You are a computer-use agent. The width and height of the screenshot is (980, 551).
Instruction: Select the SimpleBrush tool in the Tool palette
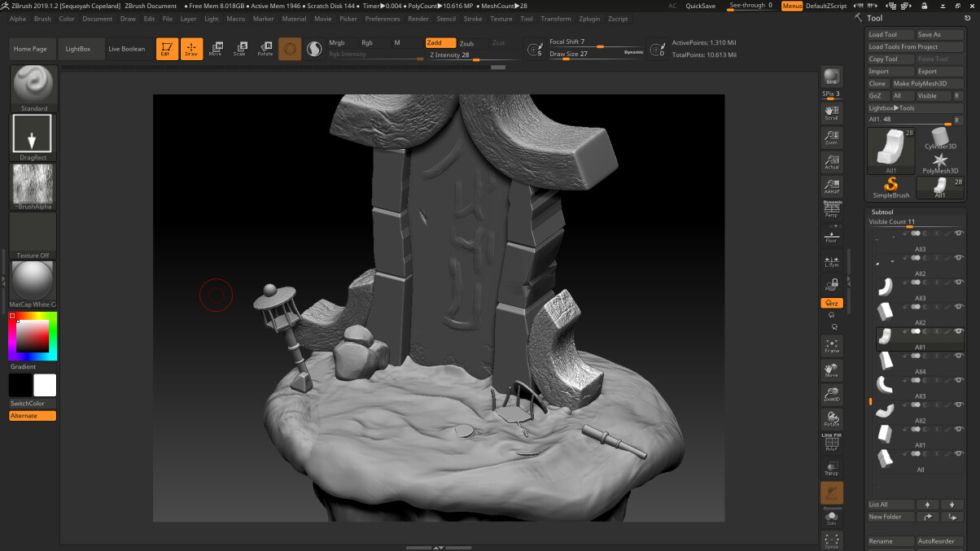tap(890, 185)
